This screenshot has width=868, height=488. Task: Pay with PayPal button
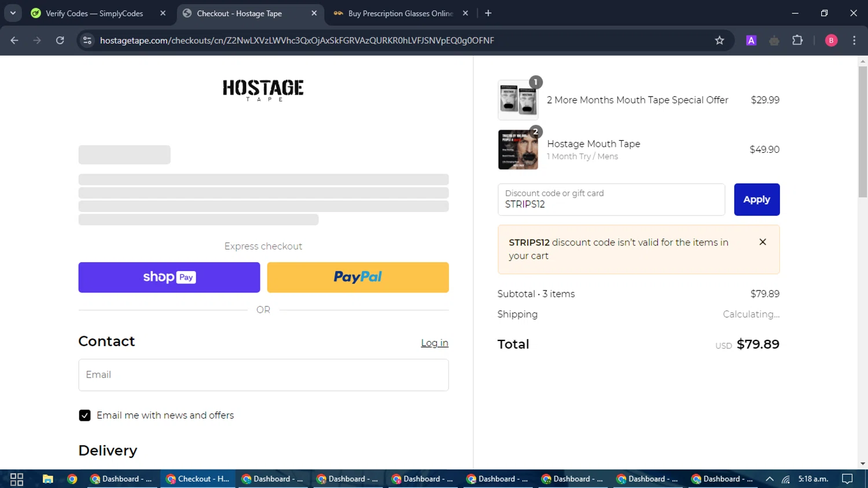[358, 277]
